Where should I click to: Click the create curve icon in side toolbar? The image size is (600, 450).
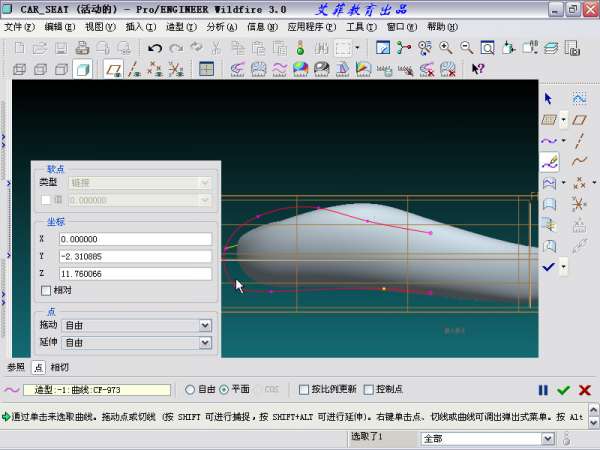pyautogui.click(x=549, y=141)
